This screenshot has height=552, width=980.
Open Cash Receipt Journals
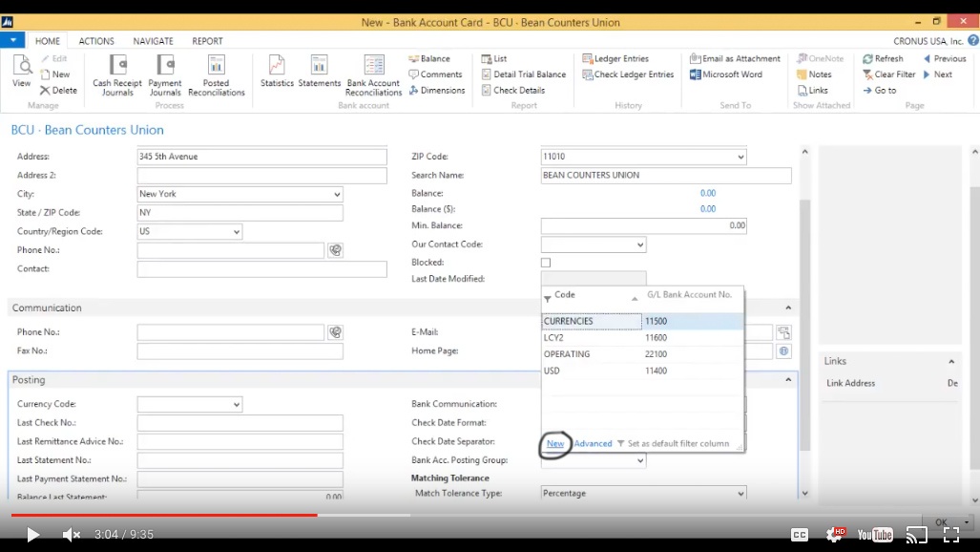[116, 75]
